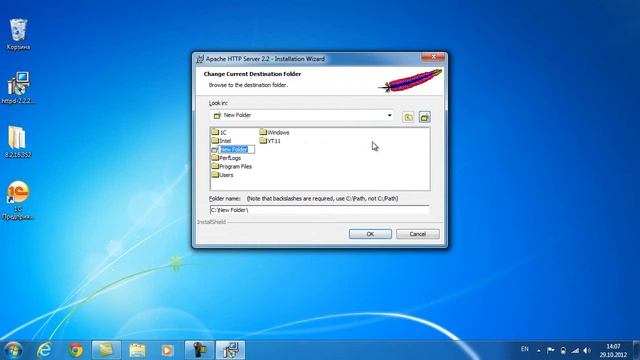Click the installer taskbar button
640x360 pixels.
[230, 350]
